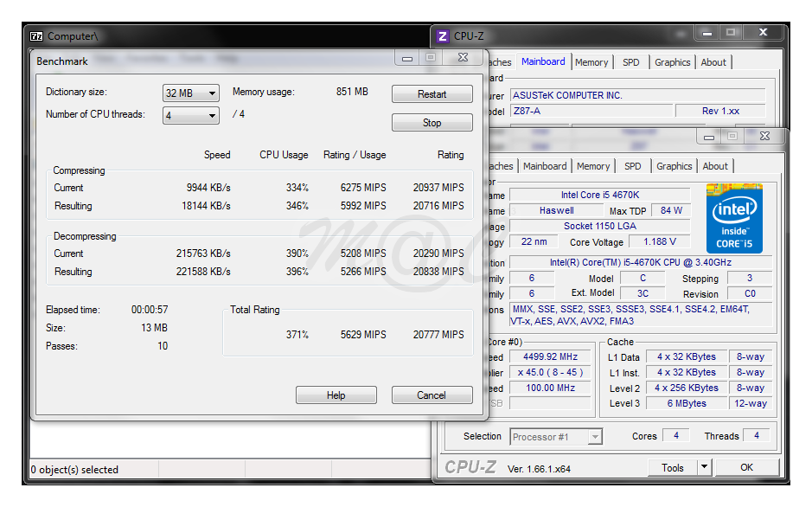Click the Core Speed field showing 4499.92 MHz

(x=550, y=356)
